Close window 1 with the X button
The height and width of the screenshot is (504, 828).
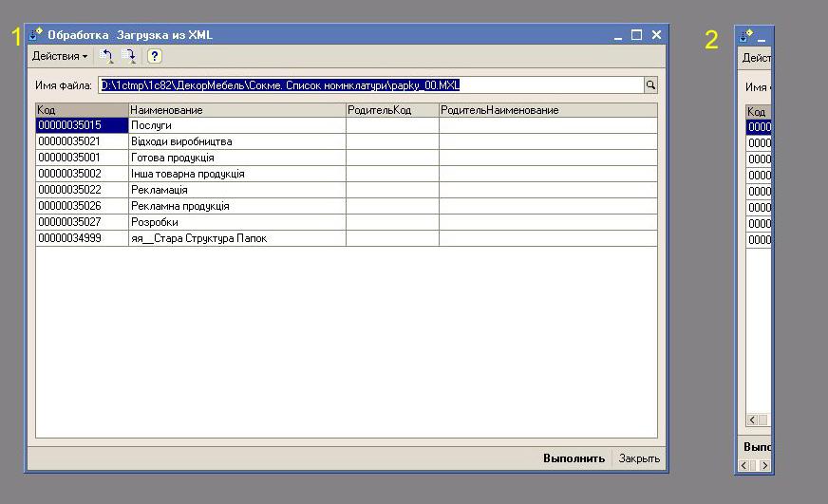[x=656, y=34]
